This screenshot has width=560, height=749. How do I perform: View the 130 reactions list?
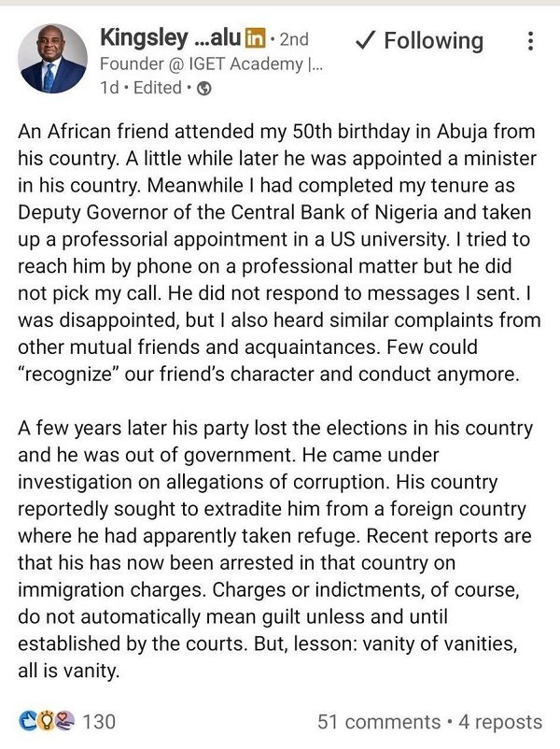click(x=99, y=722)
